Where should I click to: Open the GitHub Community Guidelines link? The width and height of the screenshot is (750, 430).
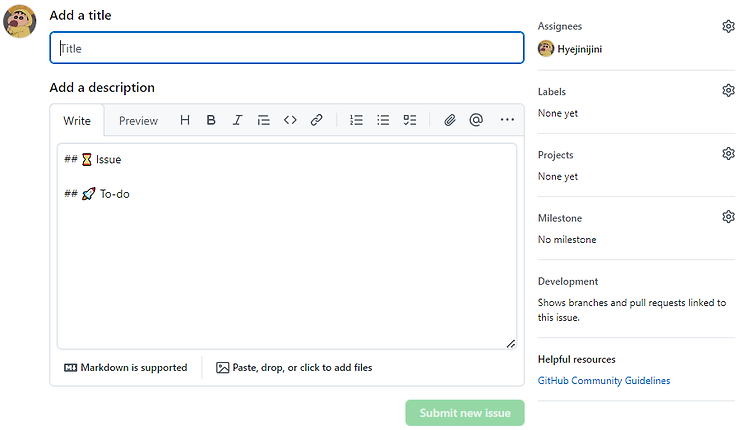(x=604, y=380)
